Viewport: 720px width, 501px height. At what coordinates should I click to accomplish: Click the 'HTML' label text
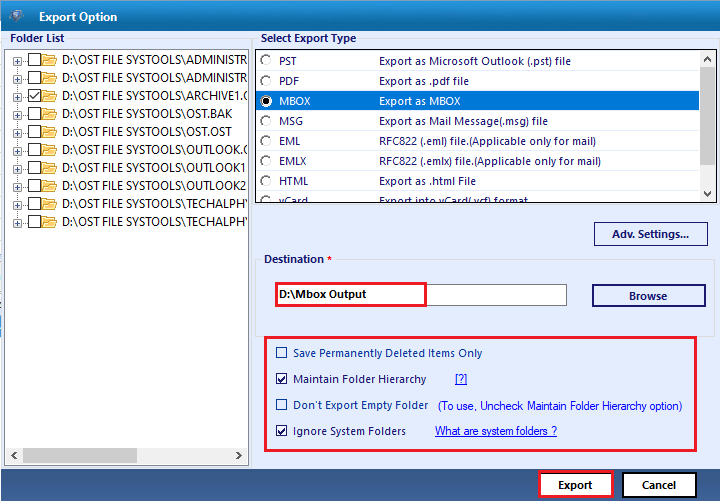[x=293, y=181]
